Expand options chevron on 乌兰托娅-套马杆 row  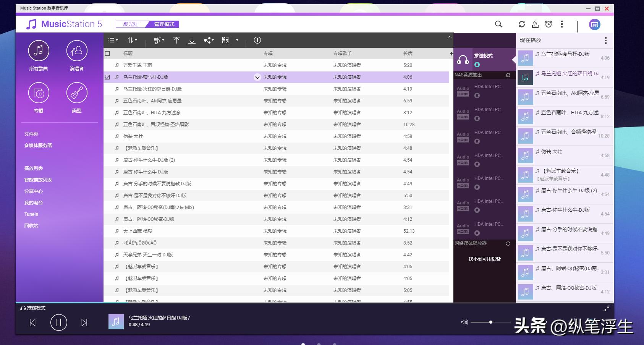coord(257,78)
